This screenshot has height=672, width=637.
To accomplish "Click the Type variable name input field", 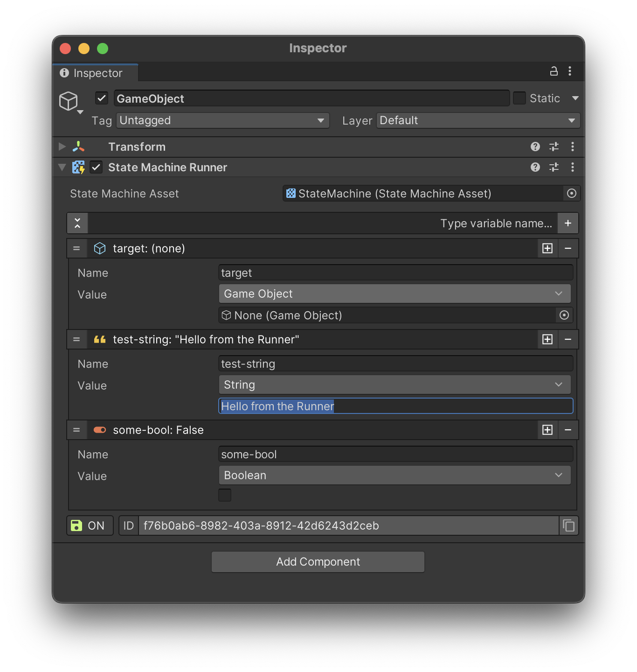I will tap(323, 223).
